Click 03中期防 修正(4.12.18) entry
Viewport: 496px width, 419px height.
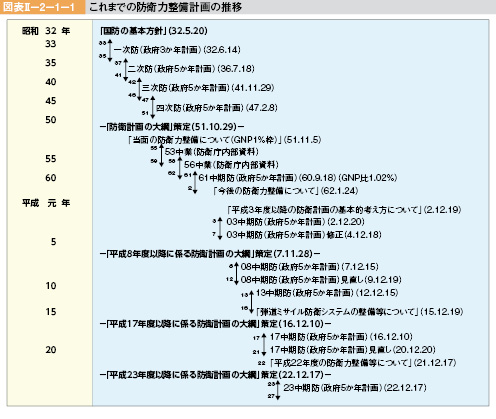point(304,235)
